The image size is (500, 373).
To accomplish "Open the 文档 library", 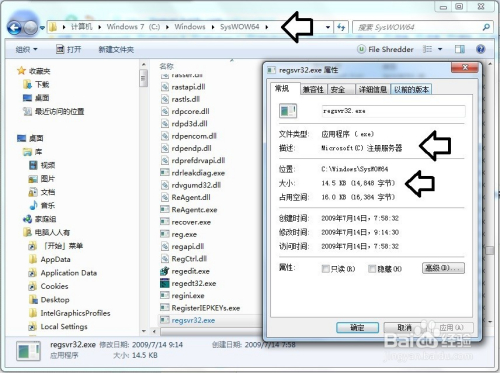I will click(42, 192).
